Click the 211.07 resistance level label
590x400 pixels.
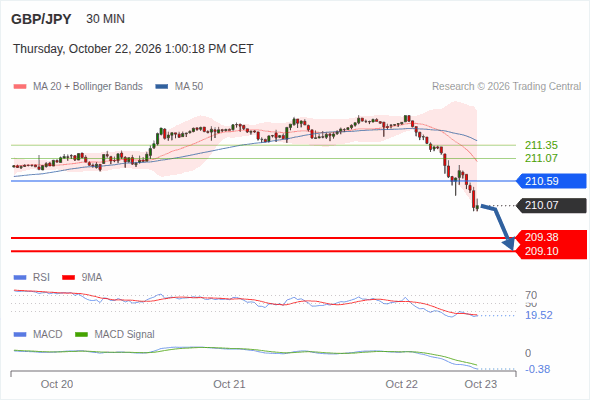pyautogui.click(x=541, y=158)
